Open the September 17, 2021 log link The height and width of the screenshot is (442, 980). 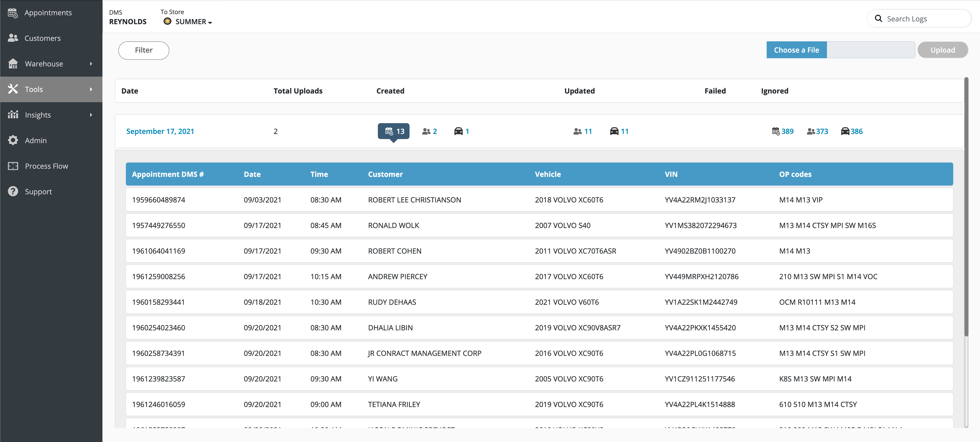(x=160, y=131)
